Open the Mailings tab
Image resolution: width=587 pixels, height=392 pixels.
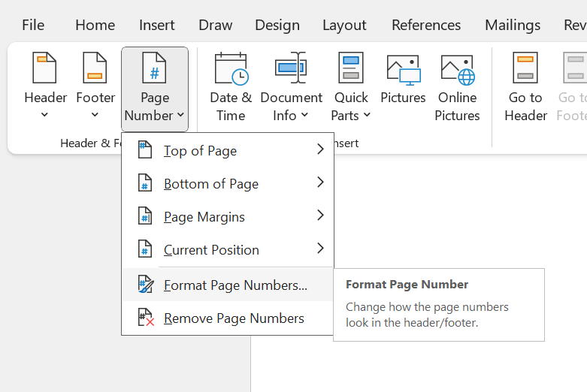pos(513,25)
